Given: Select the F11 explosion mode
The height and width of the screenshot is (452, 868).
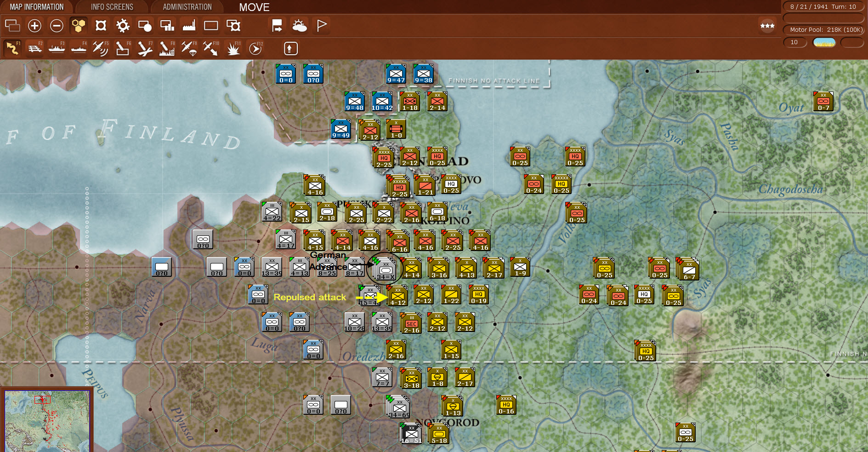Looking at the screenshot, I should point(233,48).
